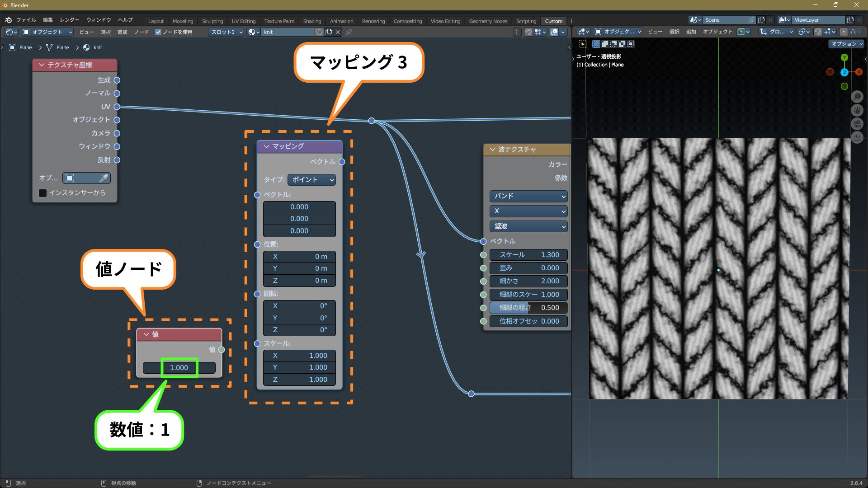Click the camera view icon in viewport
The height and width of the screenshot is (488, 868).
(x=857, y=124)
